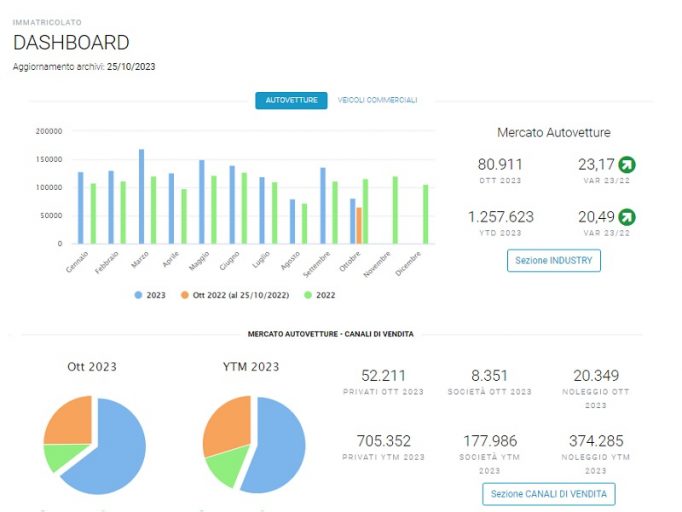Click the 705.352 privati YTM value
Viewport: 682px width, 512px height.
pyautogui.click(x=383, y=441)
